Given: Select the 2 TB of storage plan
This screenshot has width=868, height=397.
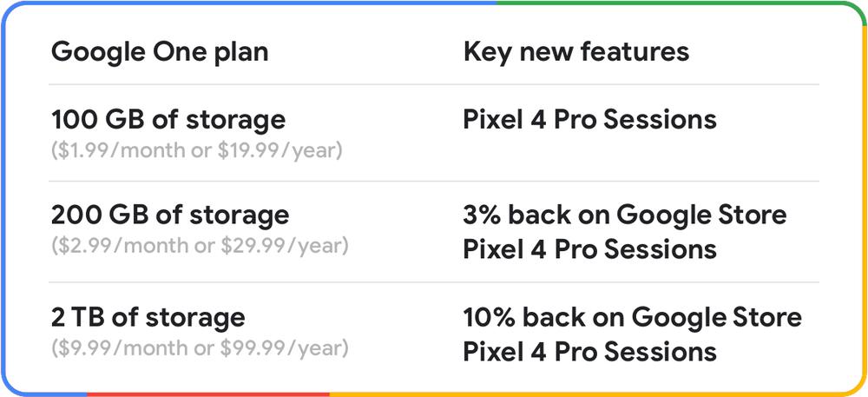Looking at the screenshot, I should pyautogui.click(x=148, y=317).
